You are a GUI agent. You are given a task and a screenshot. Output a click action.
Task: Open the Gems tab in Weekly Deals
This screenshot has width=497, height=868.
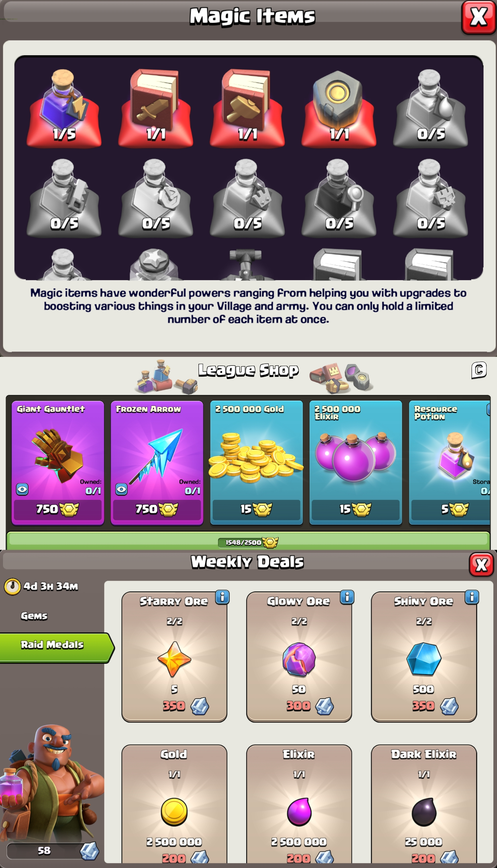point(34,616)
